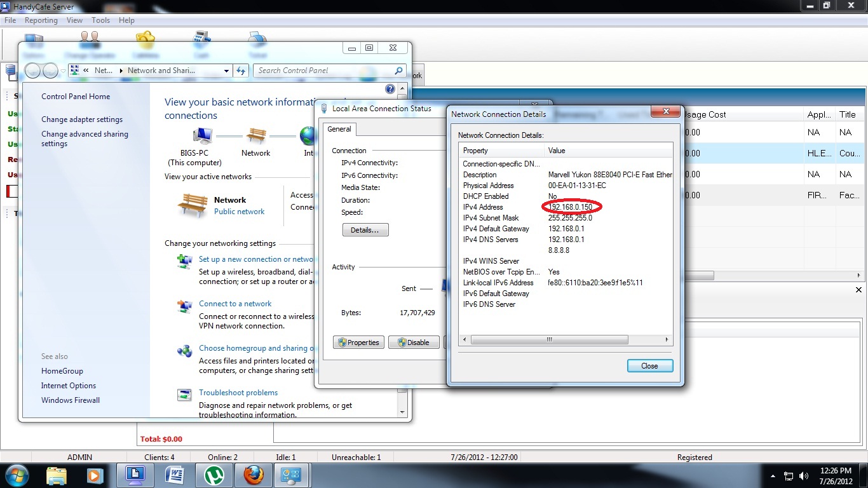Launch Windows Media Player from taskbar

(95, 475)
